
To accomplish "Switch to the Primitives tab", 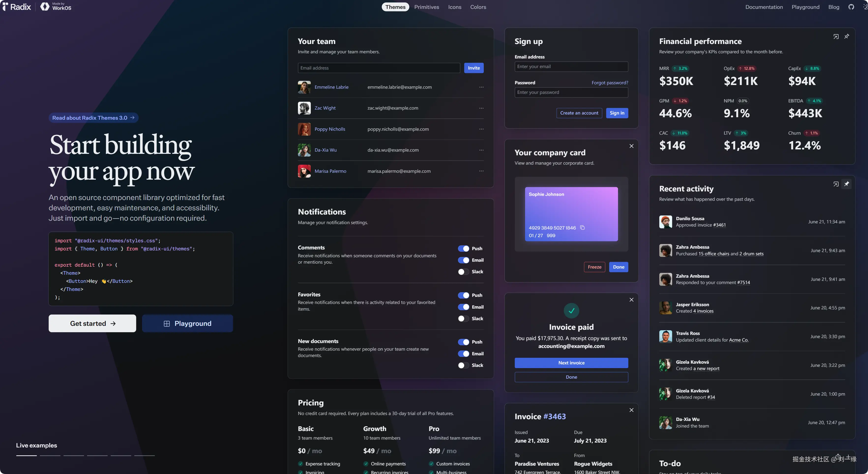I will click(x=427, y=7).
